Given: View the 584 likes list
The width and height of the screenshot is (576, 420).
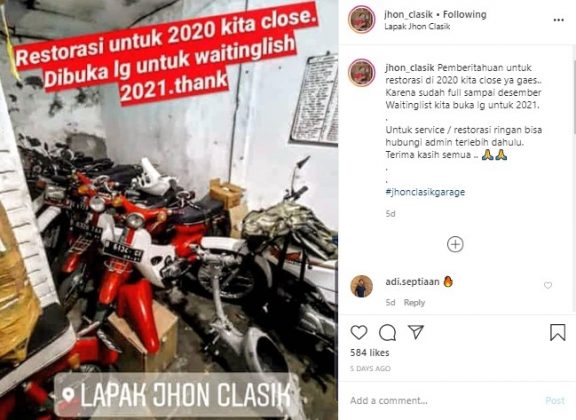Looking at the screenshot, I should click(370, 353).
